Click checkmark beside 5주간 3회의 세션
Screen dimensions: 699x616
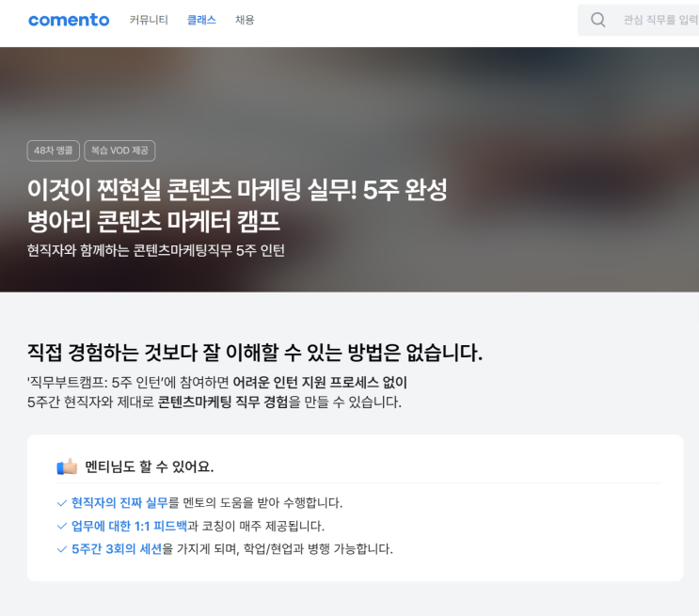(62, 548)
